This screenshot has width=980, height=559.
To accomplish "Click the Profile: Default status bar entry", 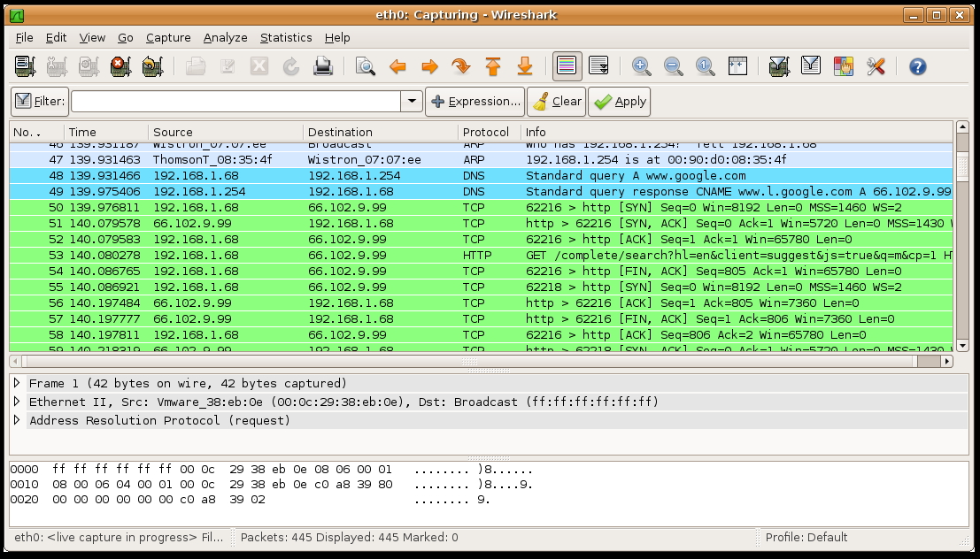I will pyautogui.click(x=806, y=537).
